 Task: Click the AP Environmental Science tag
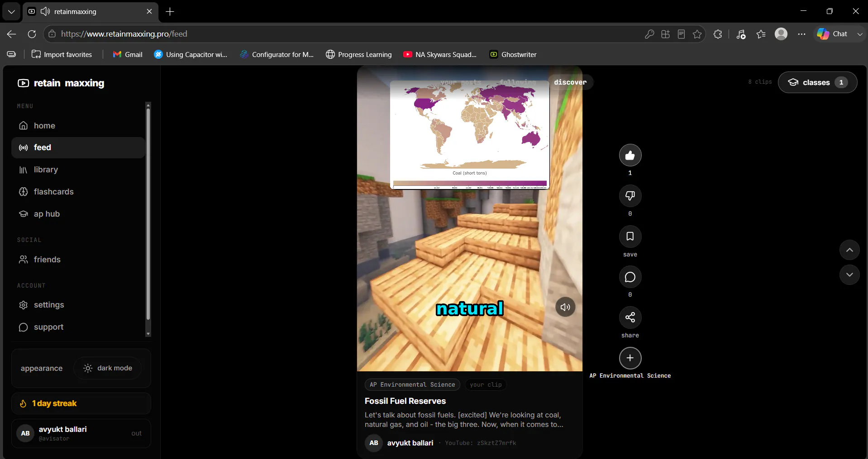coord(412,385)
